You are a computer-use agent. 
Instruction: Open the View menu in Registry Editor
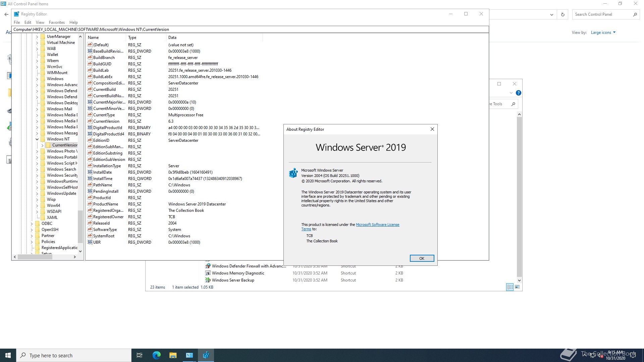[40, 22]
